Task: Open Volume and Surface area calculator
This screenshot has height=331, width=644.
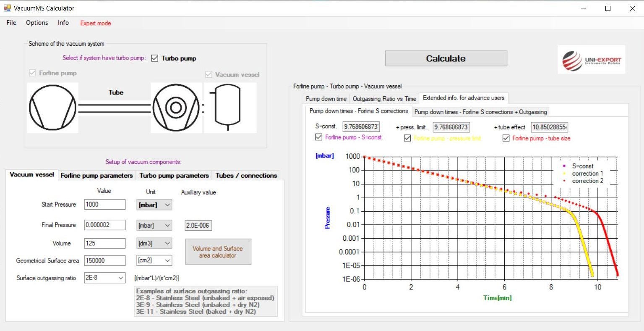Action: 218,252
